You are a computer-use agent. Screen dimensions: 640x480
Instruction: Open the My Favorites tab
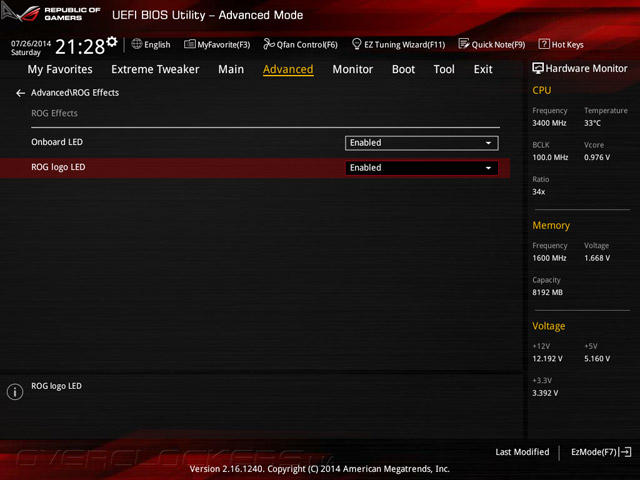[60, 69]
